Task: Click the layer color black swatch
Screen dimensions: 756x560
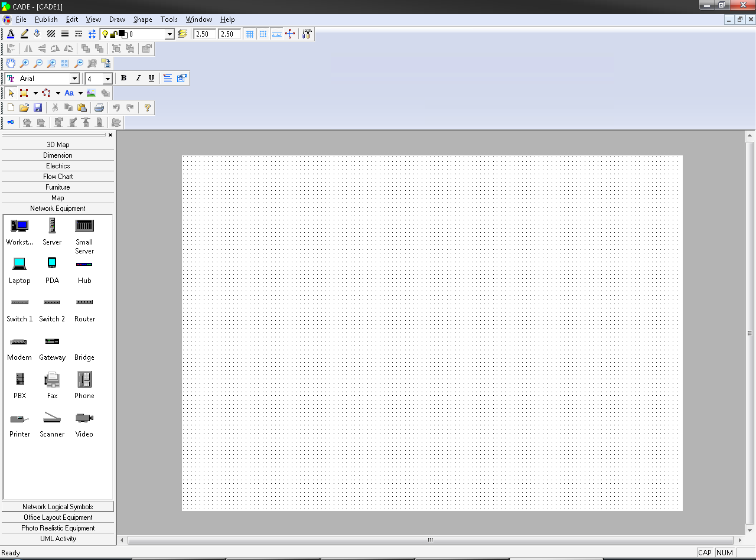Action: click(x=123, y=34)
